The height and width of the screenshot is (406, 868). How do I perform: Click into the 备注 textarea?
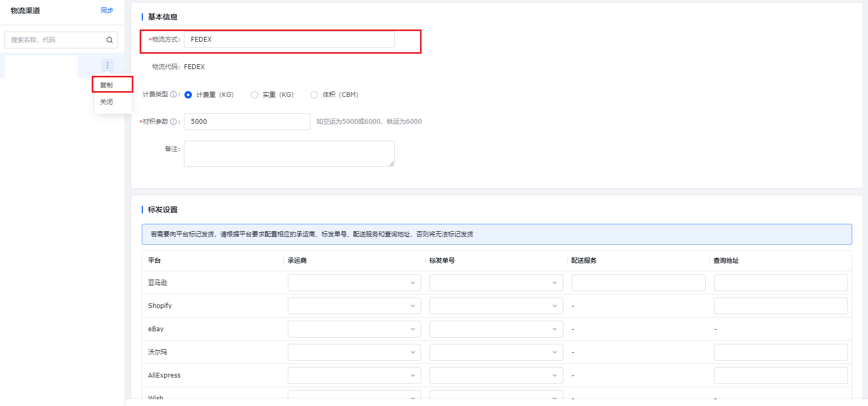tap(289, 154)
